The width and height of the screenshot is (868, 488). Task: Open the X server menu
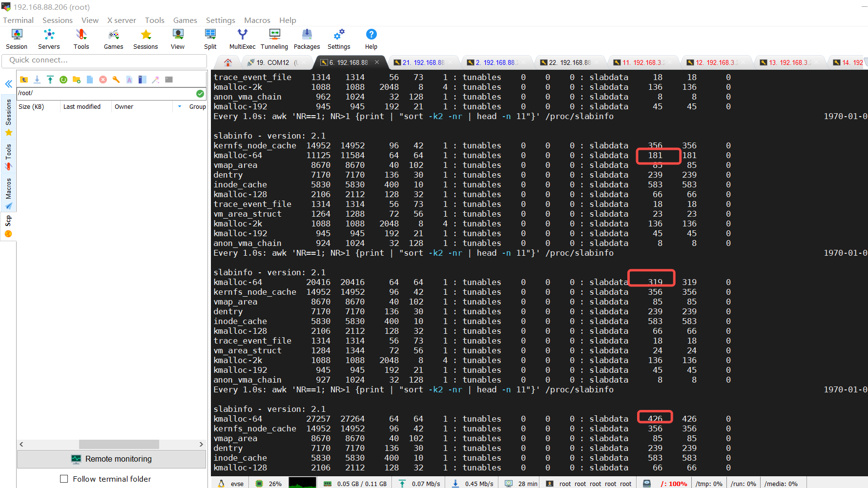[122, 20]
